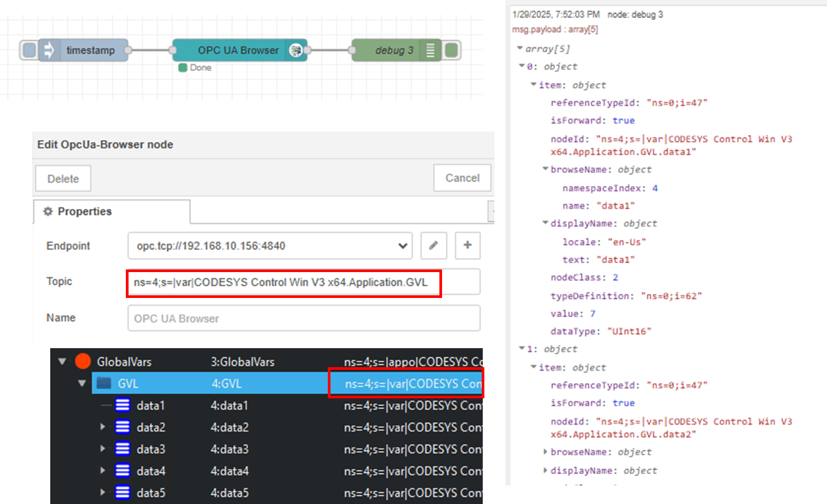
Task: Click the dataType "UInt16" value
Action: tap(629, 331)
